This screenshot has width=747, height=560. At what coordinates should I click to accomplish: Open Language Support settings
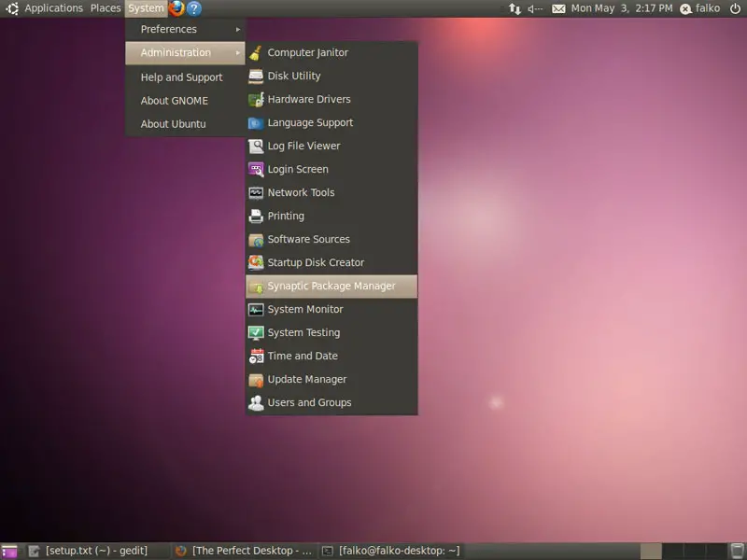[331, 122]
